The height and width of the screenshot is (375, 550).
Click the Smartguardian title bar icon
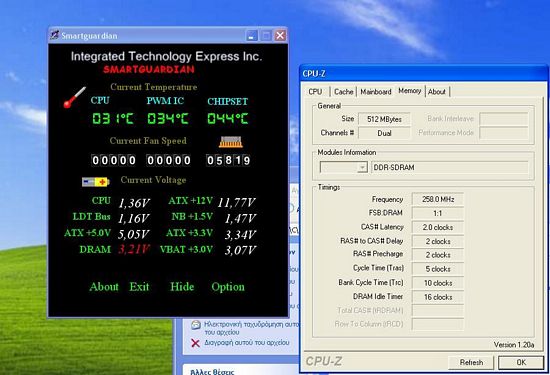tap(54, 35)
